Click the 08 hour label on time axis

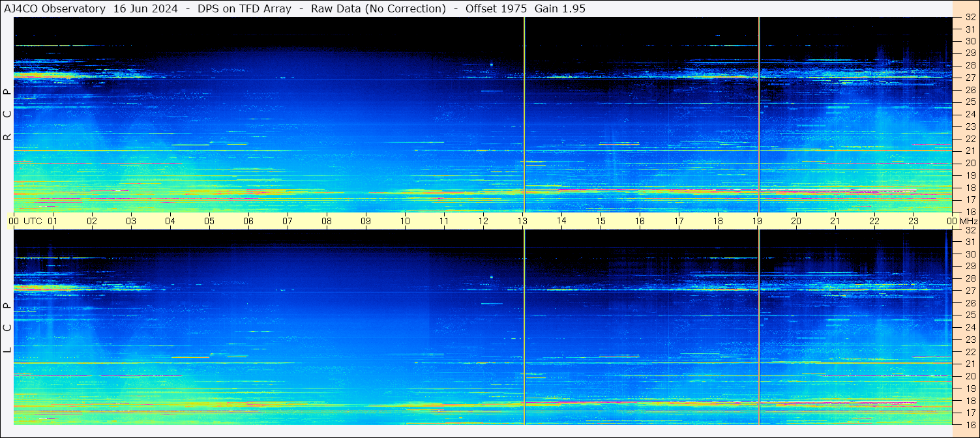(327, 221)
